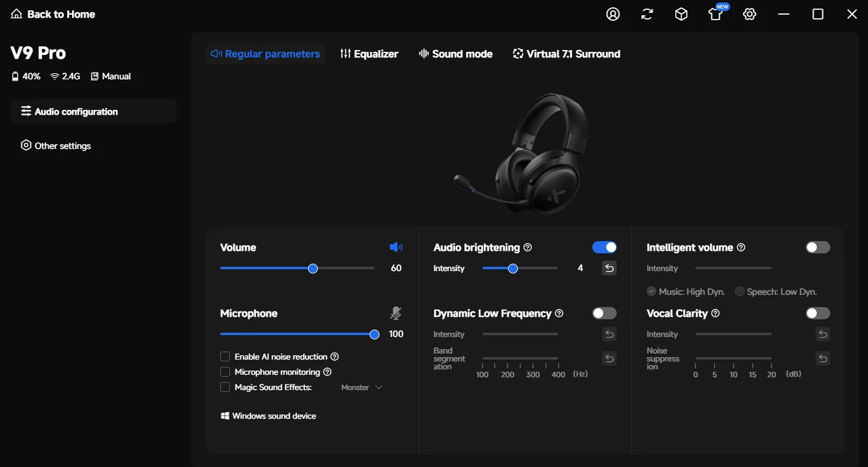Expand the Monster sound effect dropdown
Viewport: 868px width, 467px height.
(362, 388)
